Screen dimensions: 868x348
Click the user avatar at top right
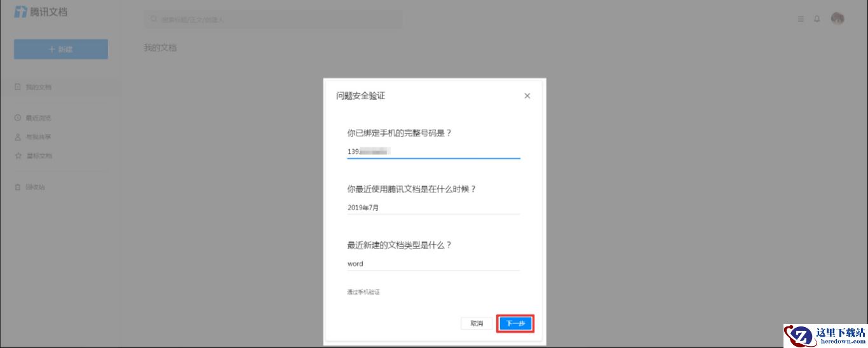837,18
